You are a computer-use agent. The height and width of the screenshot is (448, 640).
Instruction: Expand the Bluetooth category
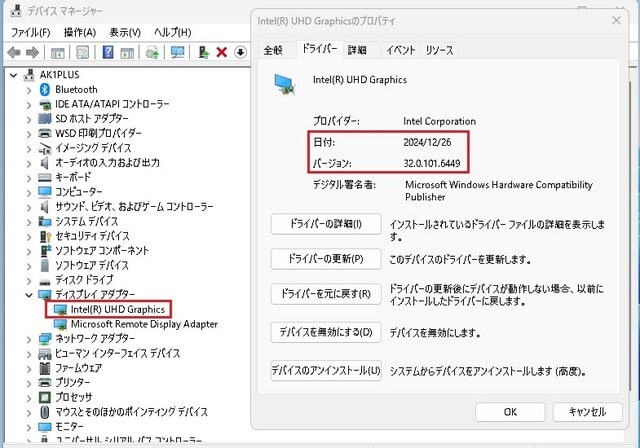[29, 90]
